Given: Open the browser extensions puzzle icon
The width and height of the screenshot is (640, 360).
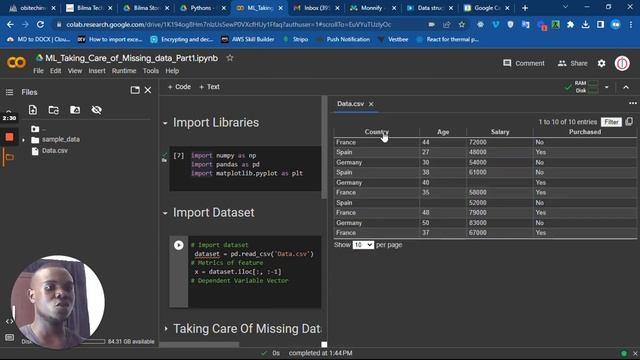Looking at the screenshot, I should pyautogui.click(x=570, y=24).
